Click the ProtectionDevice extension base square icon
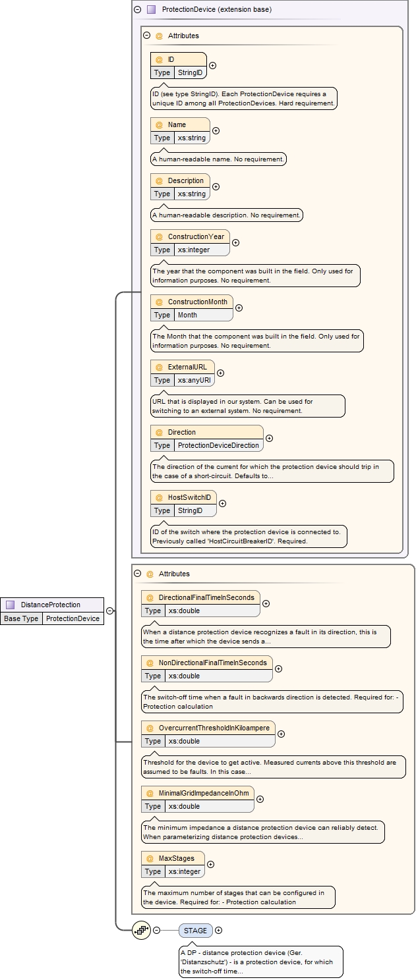This screenshot has height=980, width=416. click(x=151, y=10)
